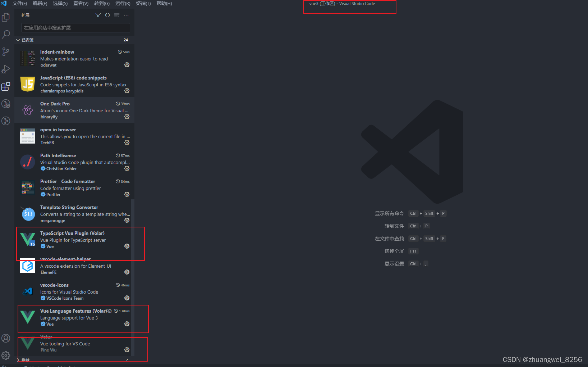This screenshot has width=588, height=367.
Task: Open gear settings for vscode-element-helper
Action: click(127, 272)
